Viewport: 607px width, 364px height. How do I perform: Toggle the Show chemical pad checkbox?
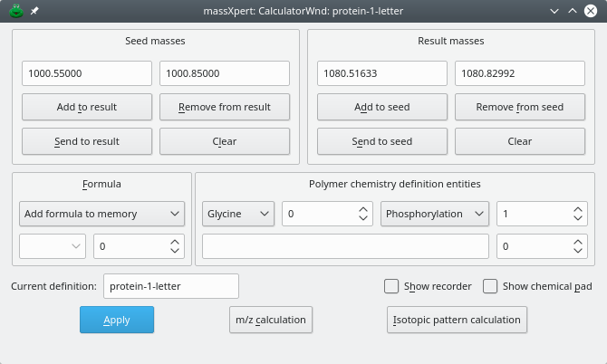click(x=490, y=286)
